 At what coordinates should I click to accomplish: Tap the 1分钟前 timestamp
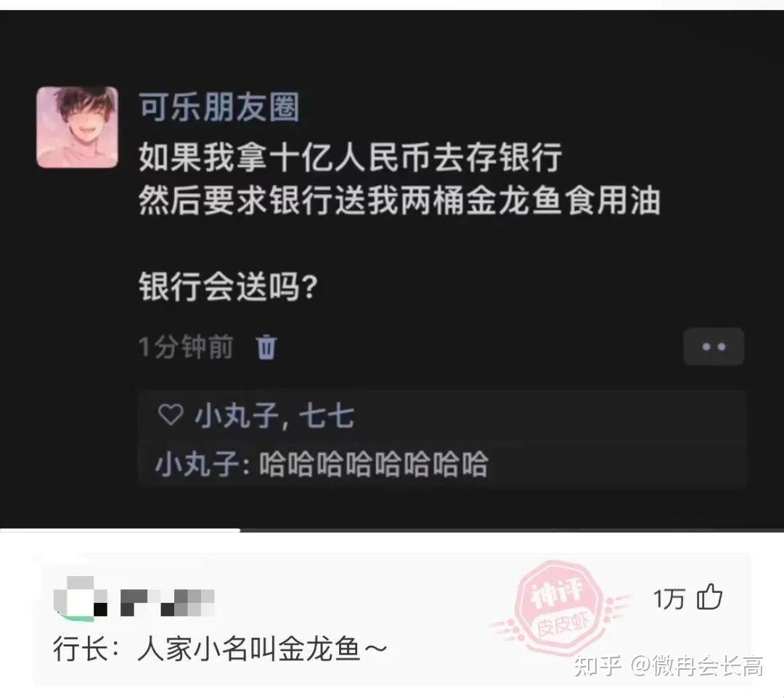point(186,347)
